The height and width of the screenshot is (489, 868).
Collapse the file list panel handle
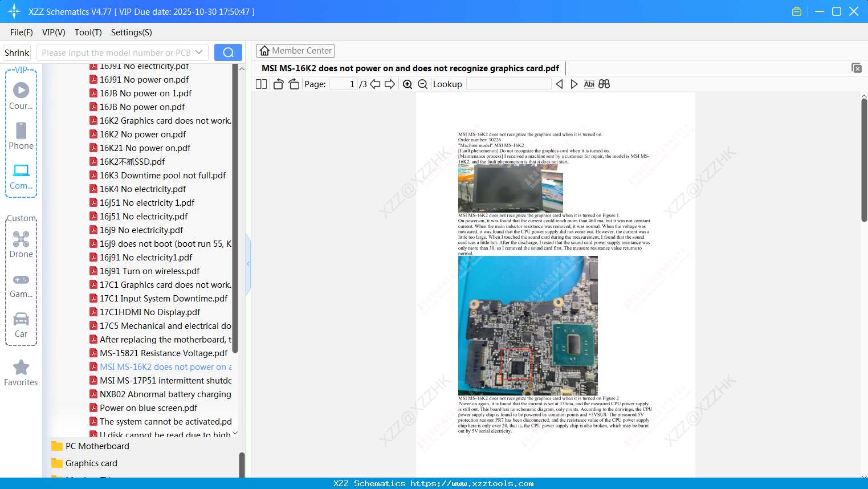pyautogui.click(x=248, y=263)
